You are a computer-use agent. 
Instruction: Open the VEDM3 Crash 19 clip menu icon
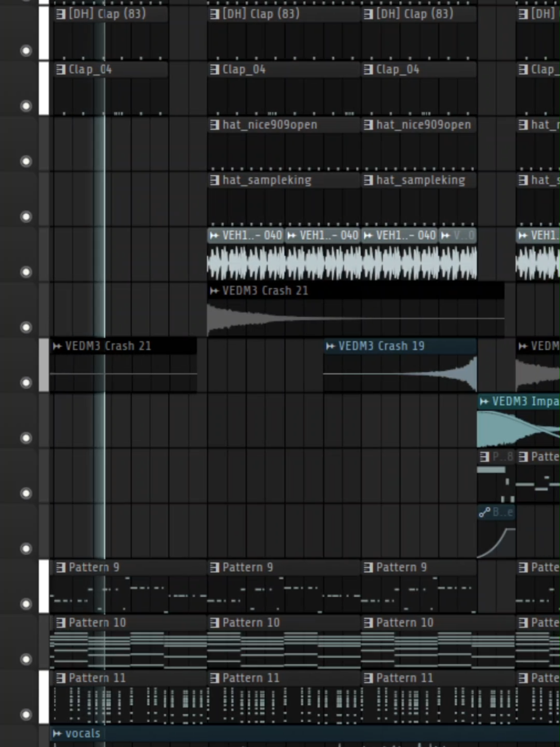(x=330, y=346)
